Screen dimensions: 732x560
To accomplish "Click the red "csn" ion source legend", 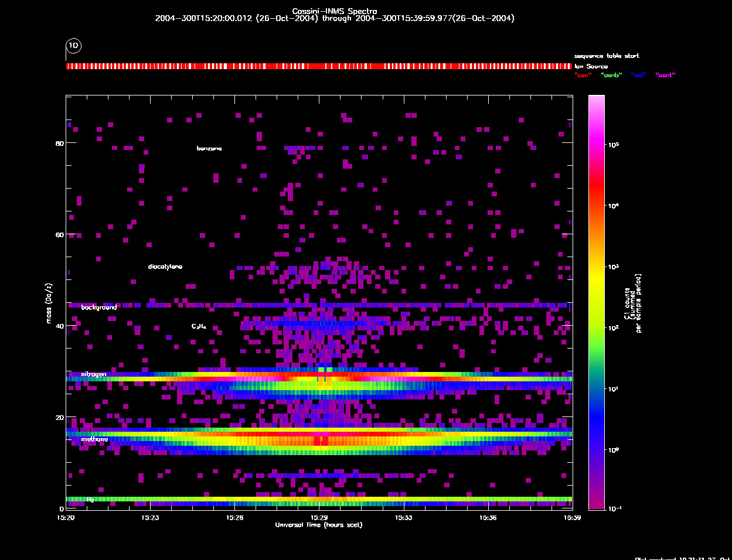I will point(583,75).
